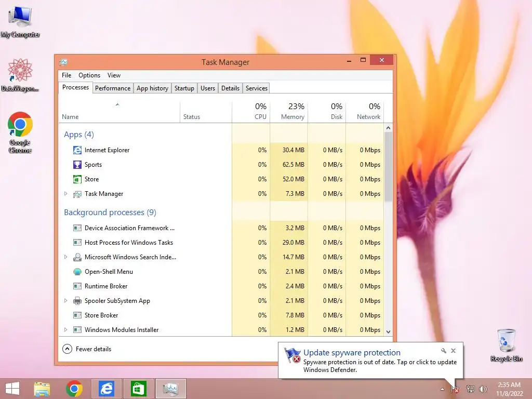This screenshot has width=532, height=399.
Task: Select the My Computer desktop icon
Action: coord(20,22)
